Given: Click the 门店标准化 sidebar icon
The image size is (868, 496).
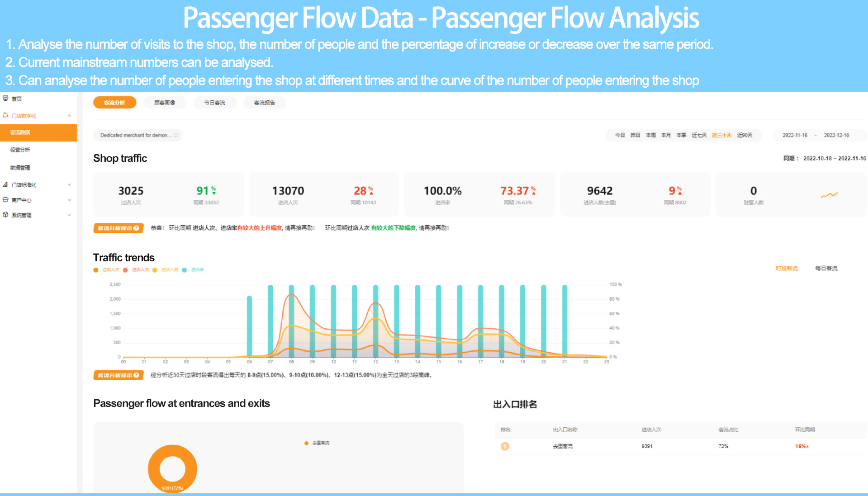Looking at the screenshot, I should [x=5, y=184].
